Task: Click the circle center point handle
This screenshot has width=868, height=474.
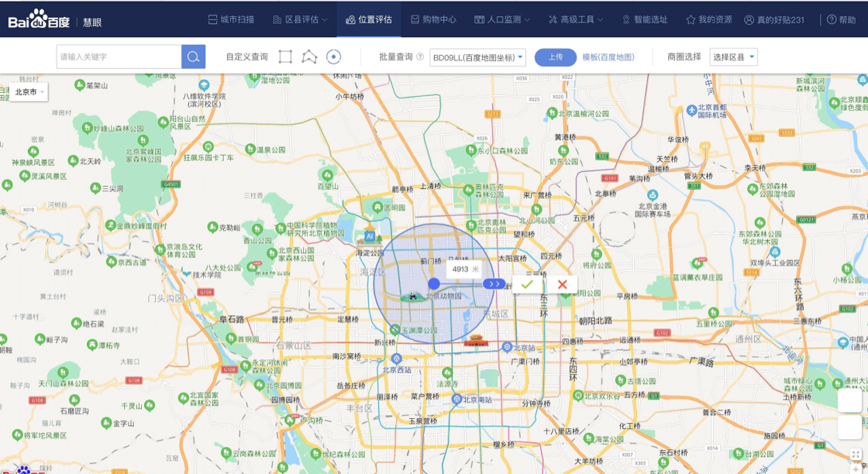Action: [x=434, y=283]
